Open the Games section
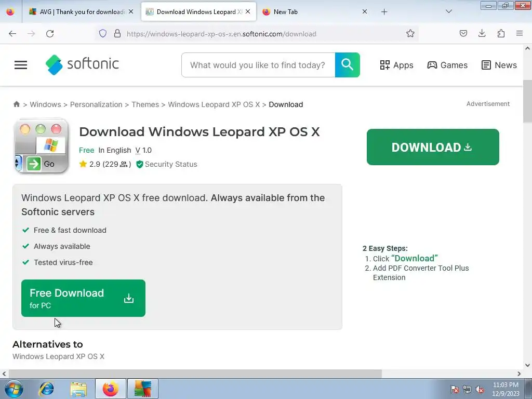The width and height of the screenshot is (532, 399). point(447,65)
